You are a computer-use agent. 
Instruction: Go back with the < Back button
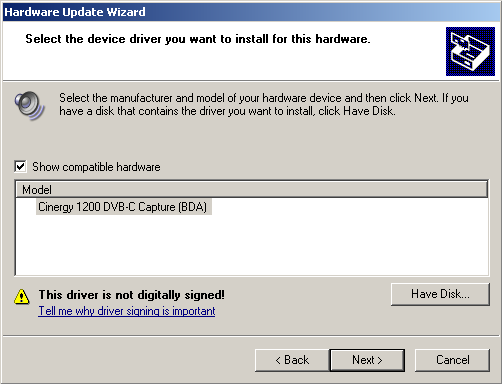pyautogui.click(x=292, y=360)
